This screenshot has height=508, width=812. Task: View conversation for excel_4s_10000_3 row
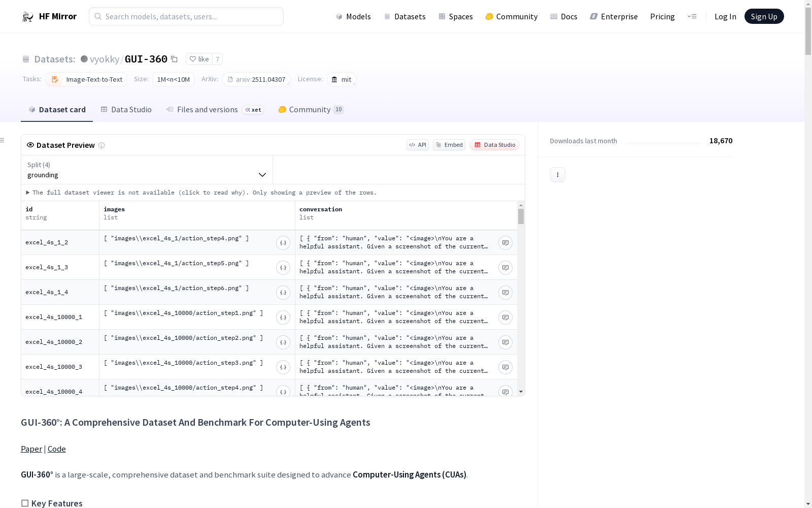point(505,367)
